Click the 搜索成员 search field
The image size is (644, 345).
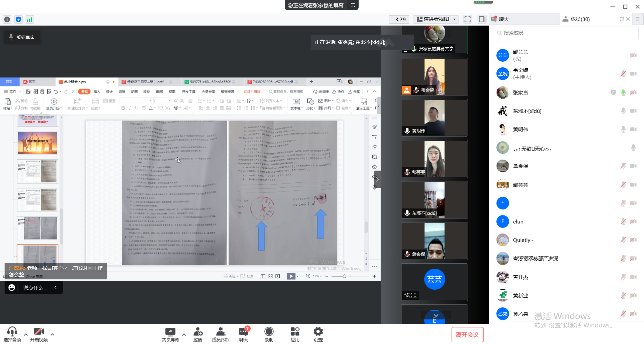[x=566, y=33]
